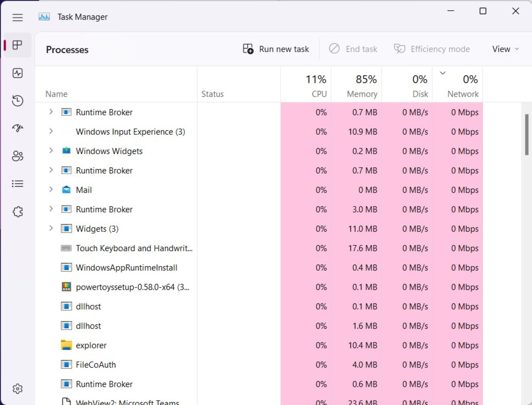
Task: Click the Windows Widgets process icon
Action: (66, 151)
